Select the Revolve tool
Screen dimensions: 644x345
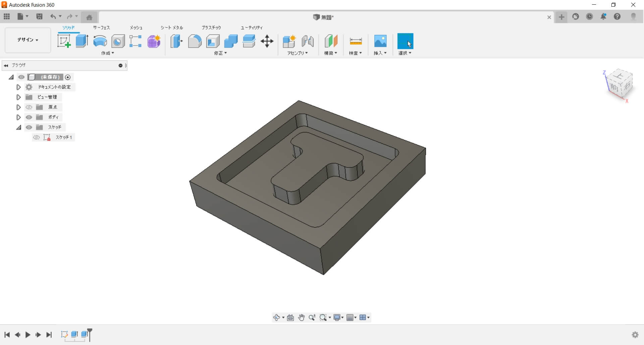(100, 41)
